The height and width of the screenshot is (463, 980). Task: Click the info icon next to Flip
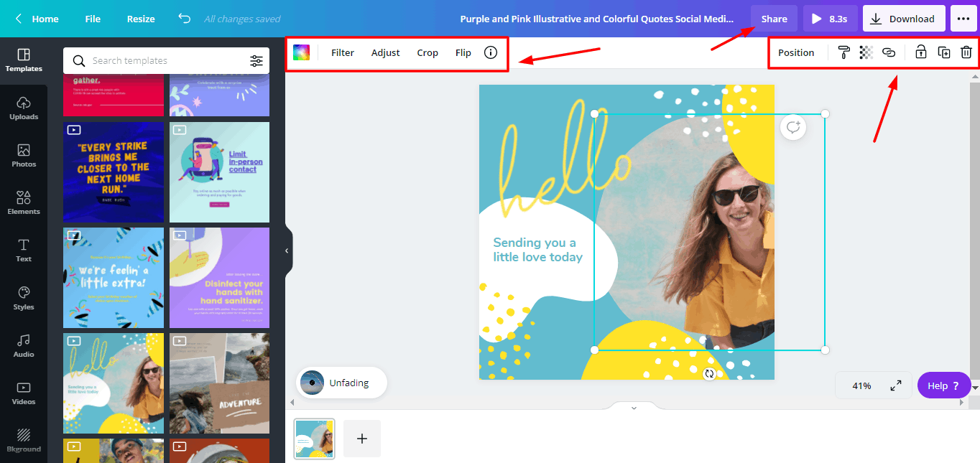491,52
